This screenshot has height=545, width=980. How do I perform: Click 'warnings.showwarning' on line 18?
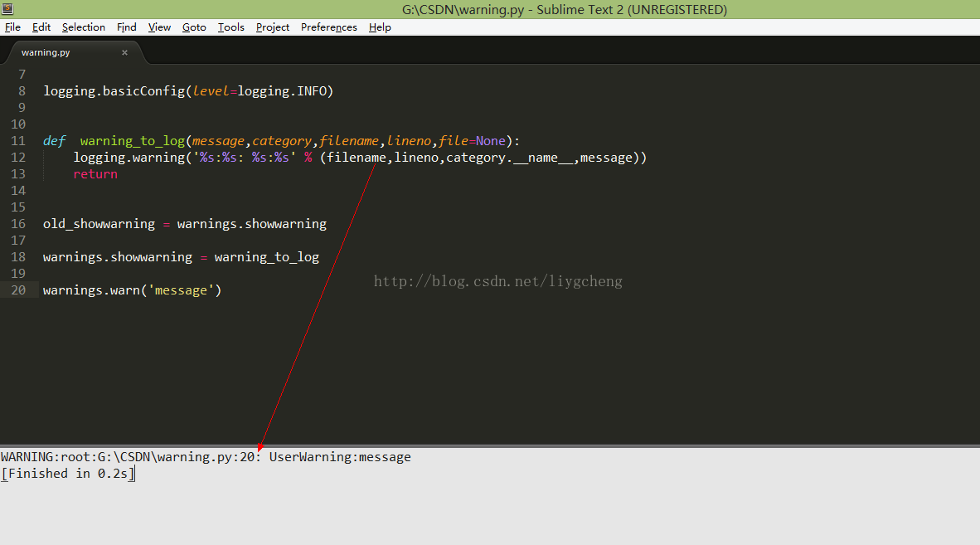[118, 257]
